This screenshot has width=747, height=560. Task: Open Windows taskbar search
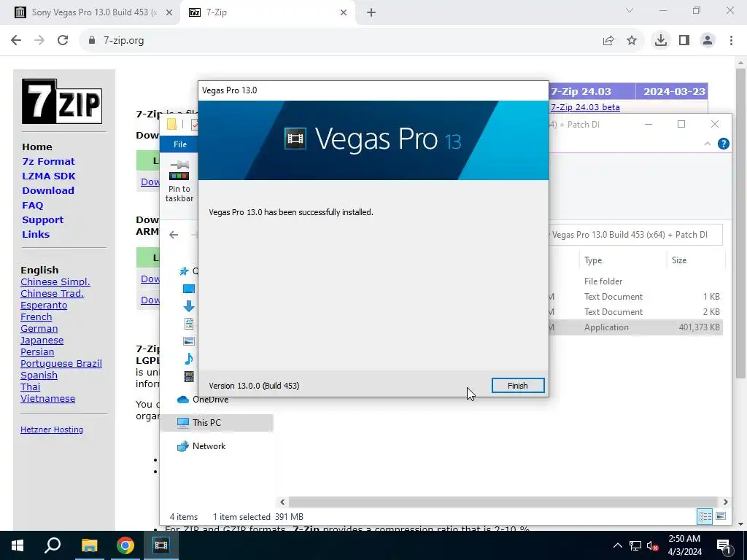53,545
